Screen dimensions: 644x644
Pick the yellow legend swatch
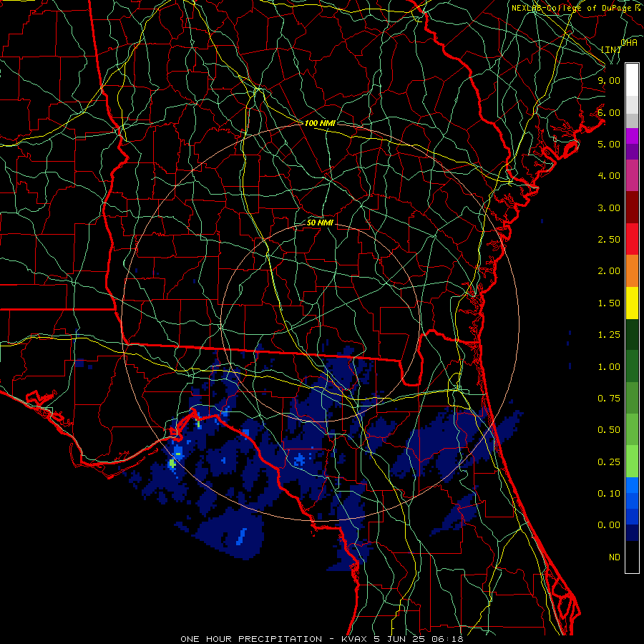coord(632,303)
